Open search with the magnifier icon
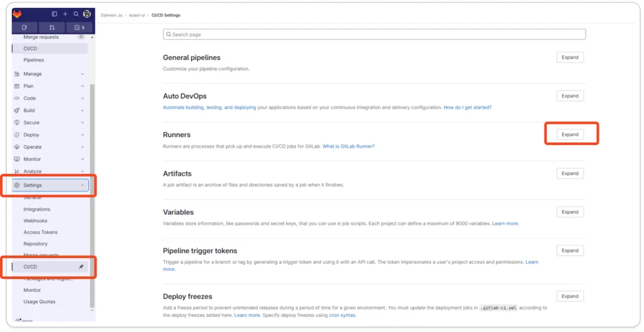 pos(76,14)
